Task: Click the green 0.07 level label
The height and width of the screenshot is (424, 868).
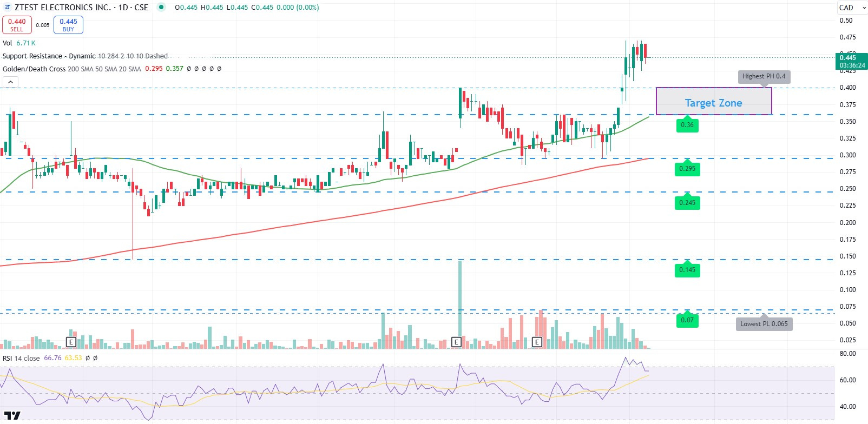Action: [687, 320]
